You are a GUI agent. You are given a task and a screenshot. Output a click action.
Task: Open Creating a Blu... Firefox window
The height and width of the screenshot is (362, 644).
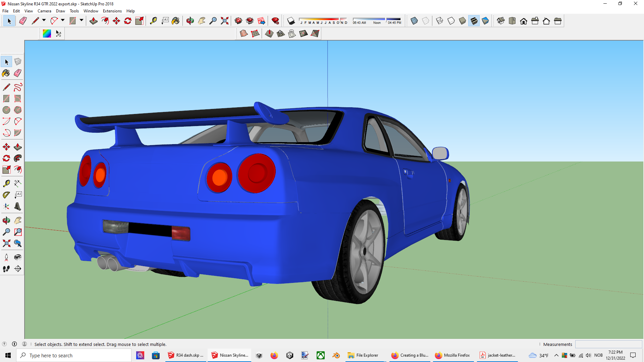coord(410,355)
